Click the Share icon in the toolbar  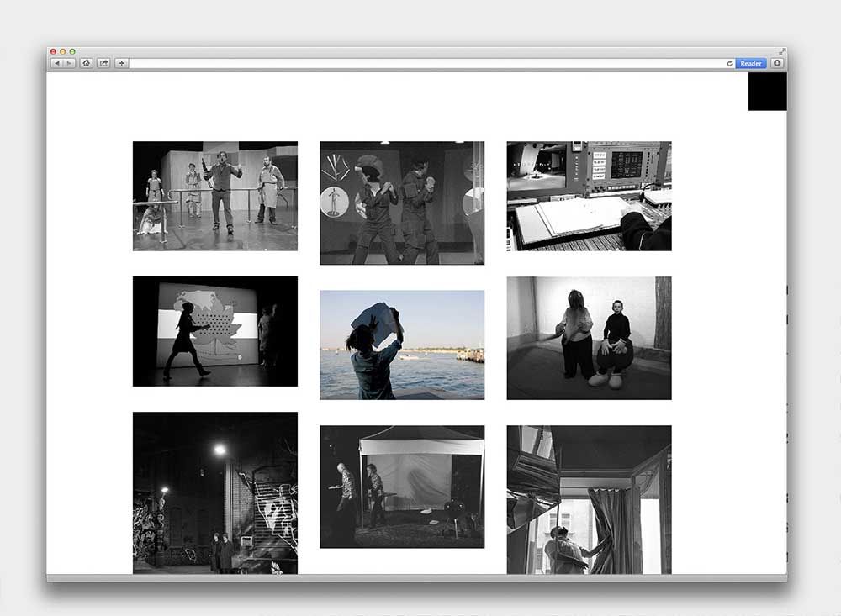(x=103, y=63)
